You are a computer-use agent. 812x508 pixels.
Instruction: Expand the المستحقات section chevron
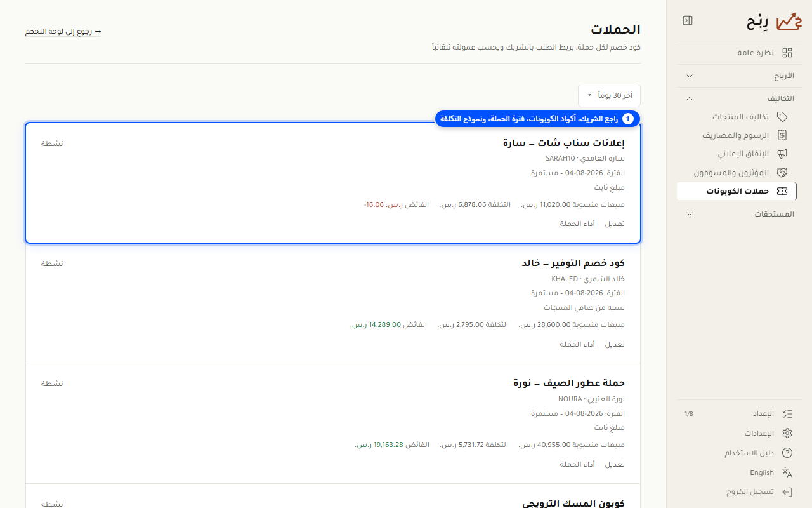click(690, 214)
